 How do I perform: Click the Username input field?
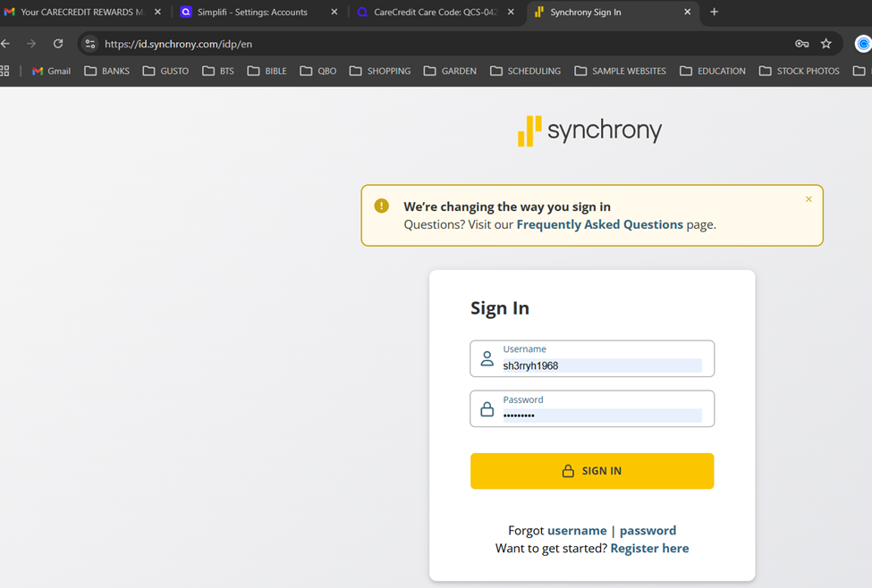point(592,358)
